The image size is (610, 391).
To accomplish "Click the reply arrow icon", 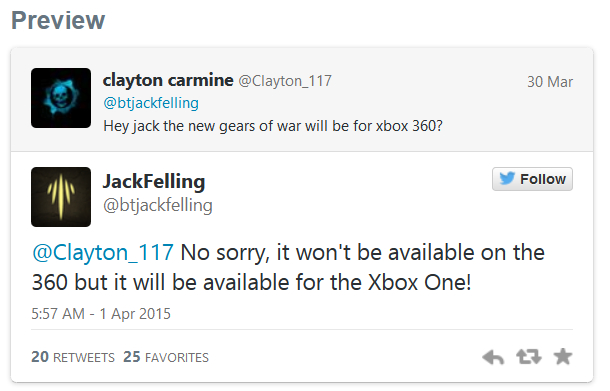I will click(493, 357).
